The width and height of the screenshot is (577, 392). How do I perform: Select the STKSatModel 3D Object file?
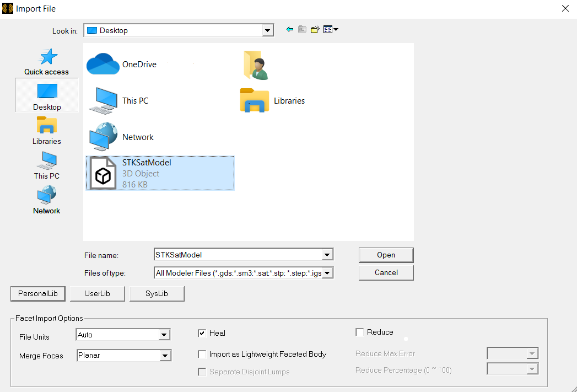160,173
